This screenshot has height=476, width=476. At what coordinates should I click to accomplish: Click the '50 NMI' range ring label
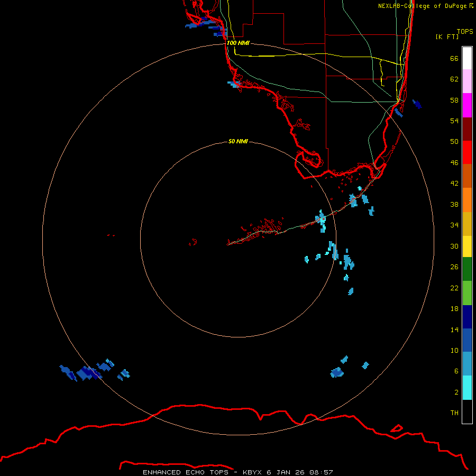(238, 141)
